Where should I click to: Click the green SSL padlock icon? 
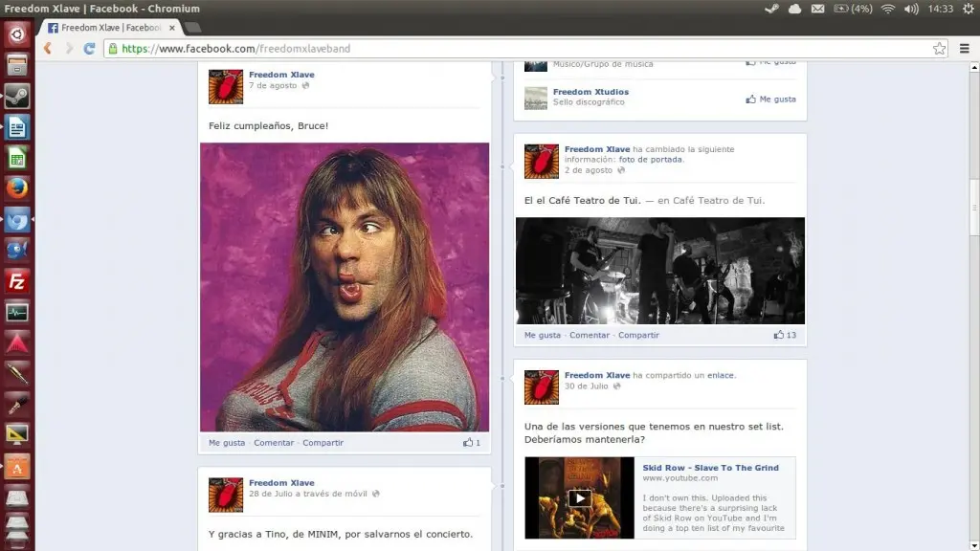(x=113, y=49)
